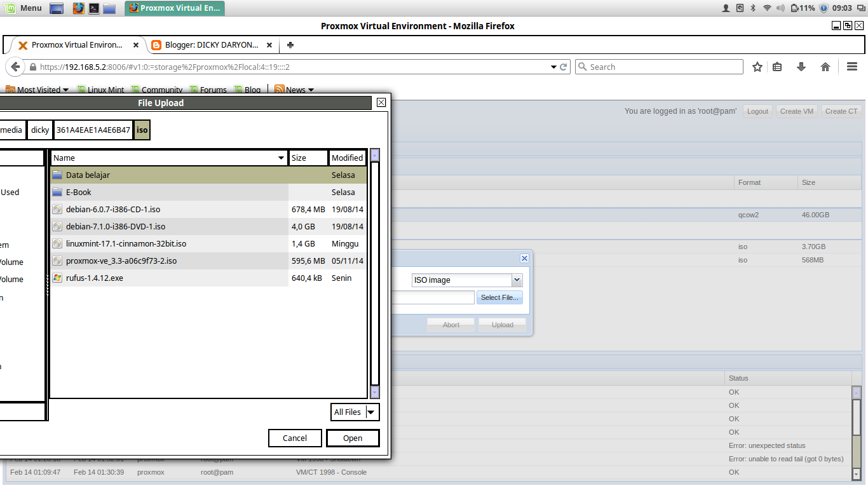Click the volume icon in the system tray
The width and height of the screenshot is (868, 488).
(781, 8)
